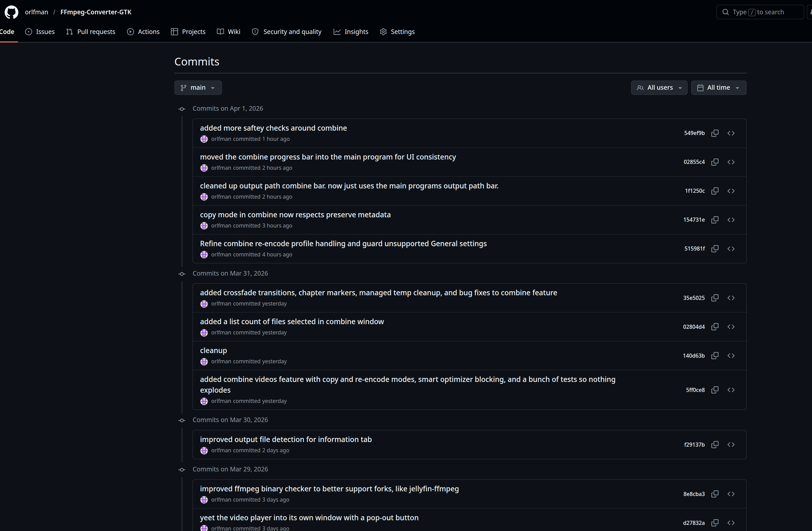Copy full SHA for commit f29137b

[715, 445]
